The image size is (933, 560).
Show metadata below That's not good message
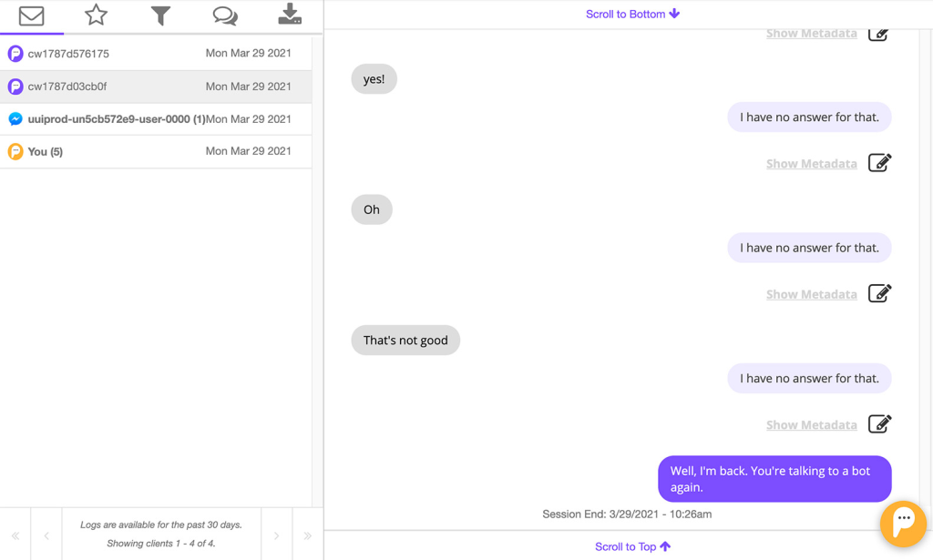pos(811,424)
